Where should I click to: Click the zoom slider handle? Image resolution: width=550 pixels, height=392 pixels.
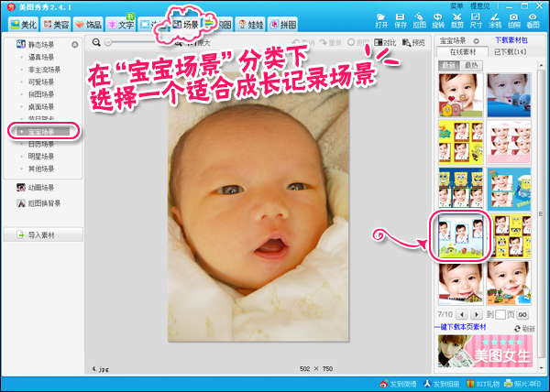point(108,42)
